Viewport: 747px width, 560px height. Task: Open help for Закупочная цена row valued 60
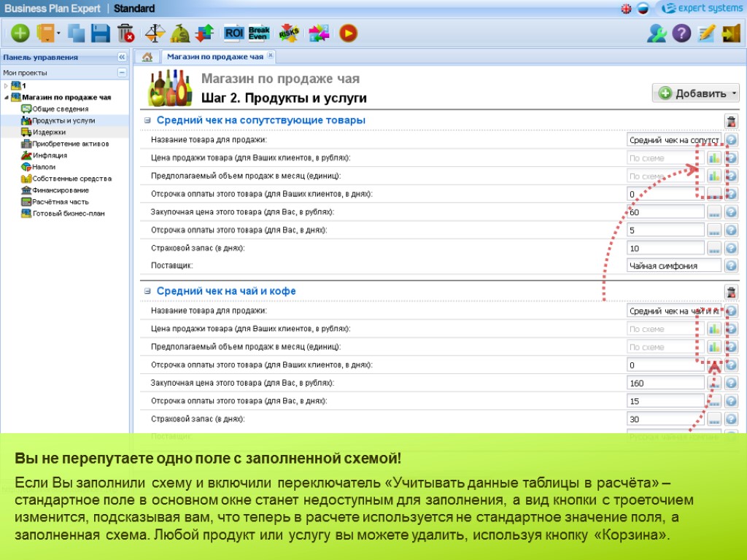[x=731, y=212]
